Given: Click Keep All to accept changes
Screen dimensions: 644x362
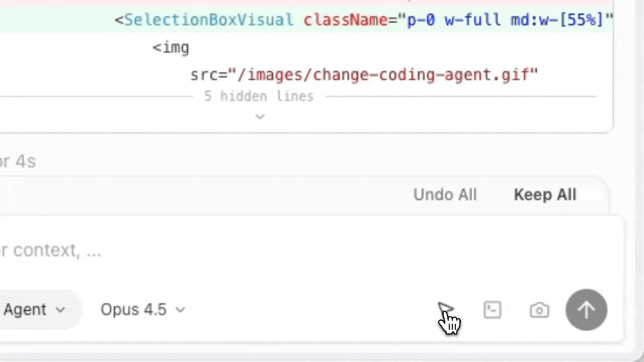Looking at the screenshot, I should pyautogui.click(x=545, y=195).
